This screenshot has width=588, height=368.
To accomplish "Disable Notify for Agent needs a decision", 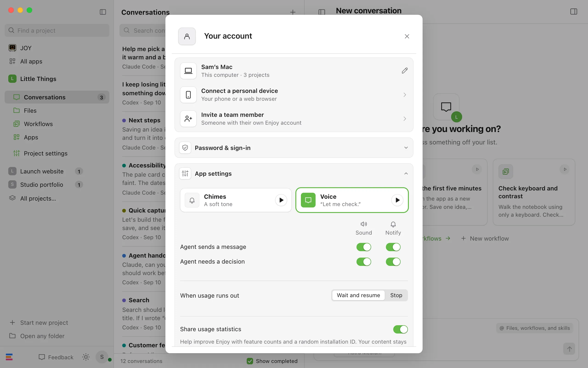I will point(393,262).
